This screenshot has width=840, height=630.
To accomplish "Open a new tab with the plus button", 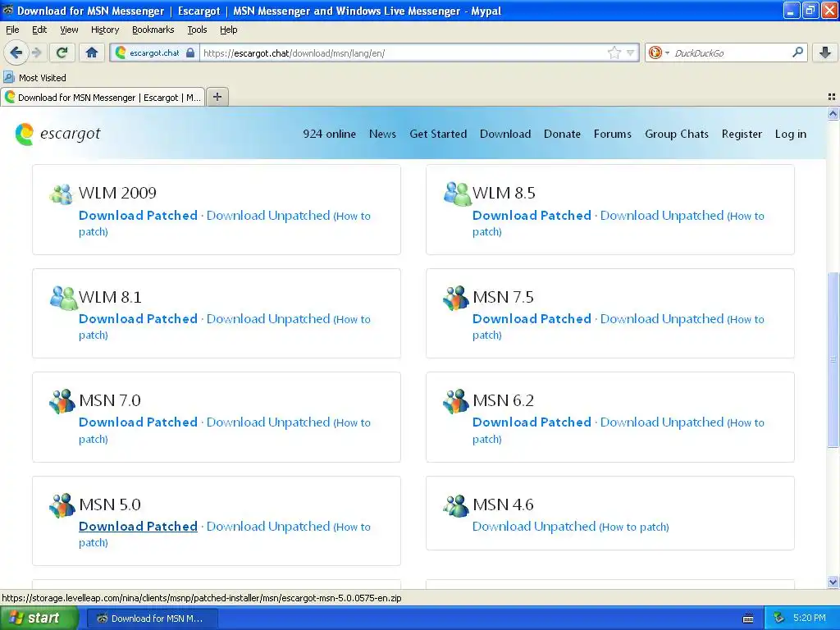I will [217, 97].
